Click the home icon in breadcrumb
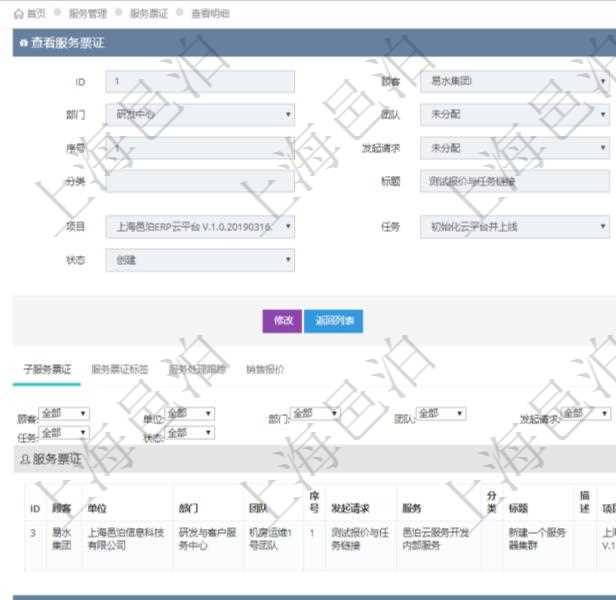This screenshot has height=600, width=616. click(18, 14)
